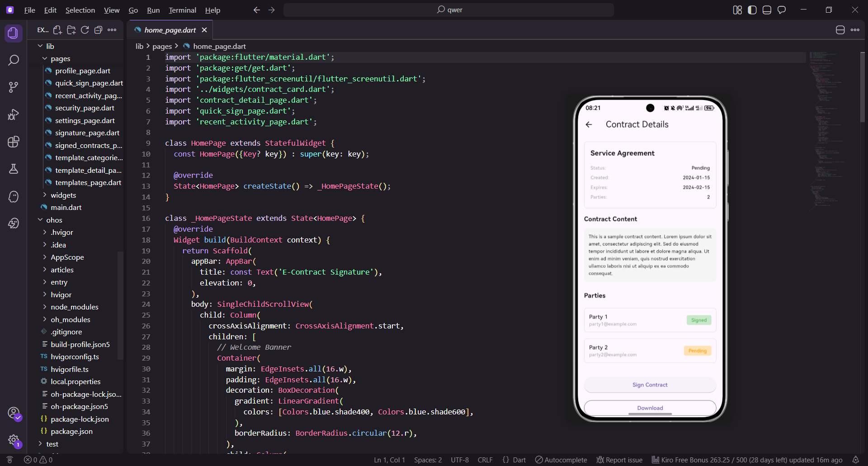This screenshot has height=466, width=868.
Task: Click the editor vertical scrollbar
Action: point(862,87)
